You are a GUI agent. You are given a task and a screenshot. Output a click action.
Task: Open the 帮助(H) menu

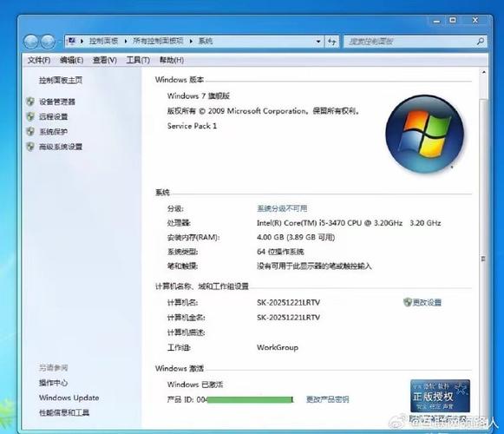[x=172, y=60]
